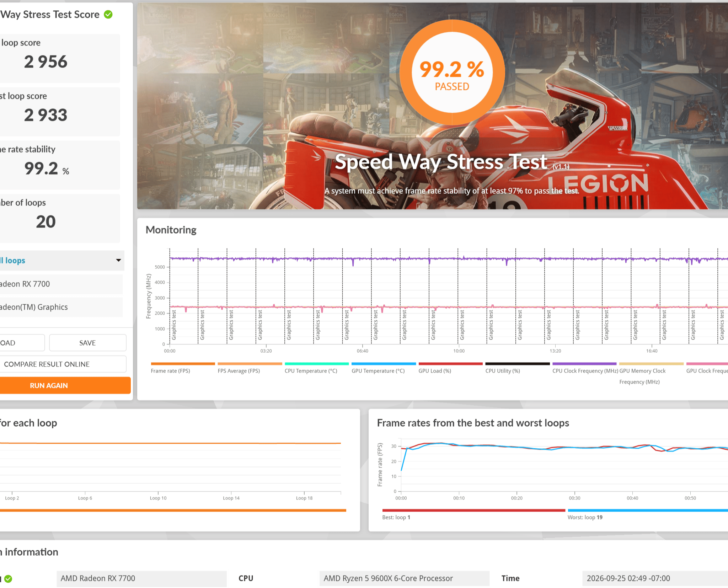Click the 16:40 mark on the Monitoring time axis

[x=652, y=351]
